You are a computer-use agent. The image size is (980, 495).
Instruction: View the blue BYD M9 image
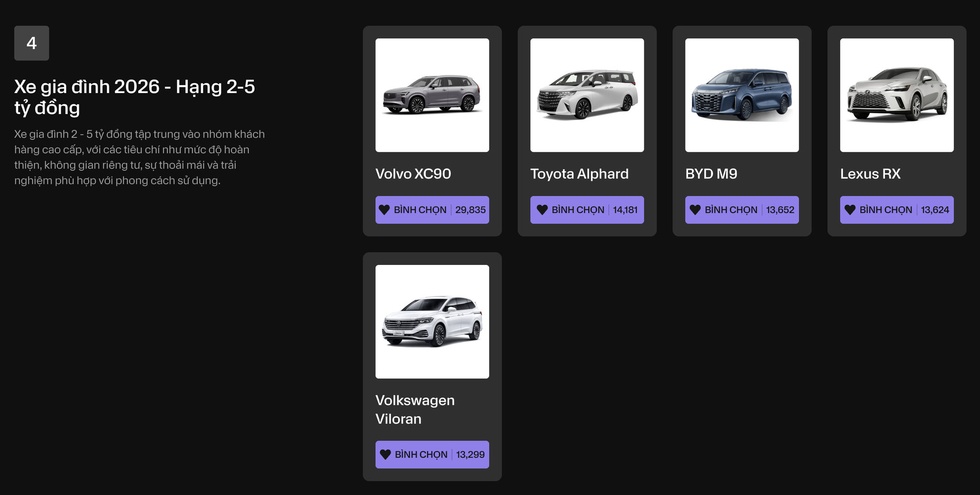(x=742, y=95)
